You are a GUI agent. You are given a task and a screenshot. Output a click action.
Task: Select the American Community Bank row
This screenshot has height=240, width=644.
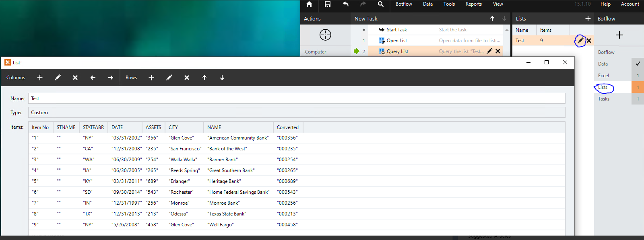click(297, 138)
